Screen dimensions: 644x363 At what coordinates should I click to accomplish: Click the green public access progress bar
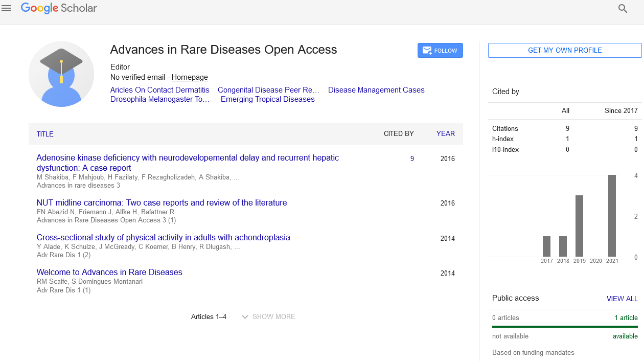[x=565, y=327]
